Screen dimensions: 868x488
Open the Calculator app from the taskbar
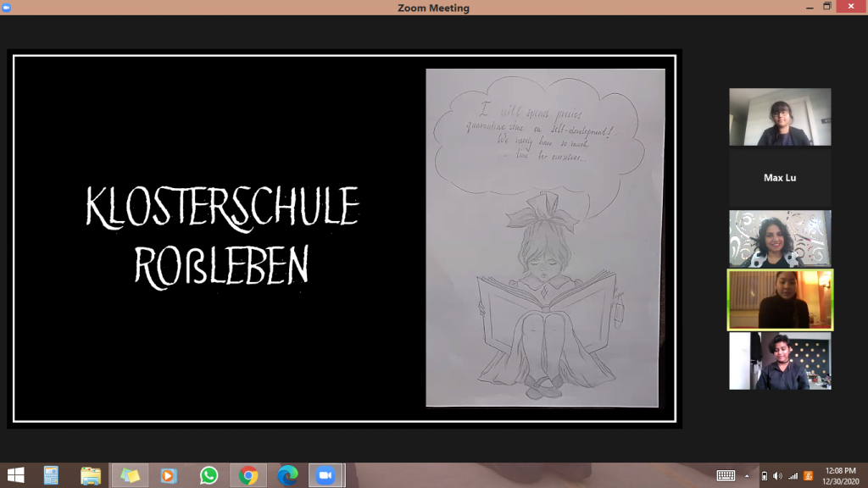click(51, 475)
